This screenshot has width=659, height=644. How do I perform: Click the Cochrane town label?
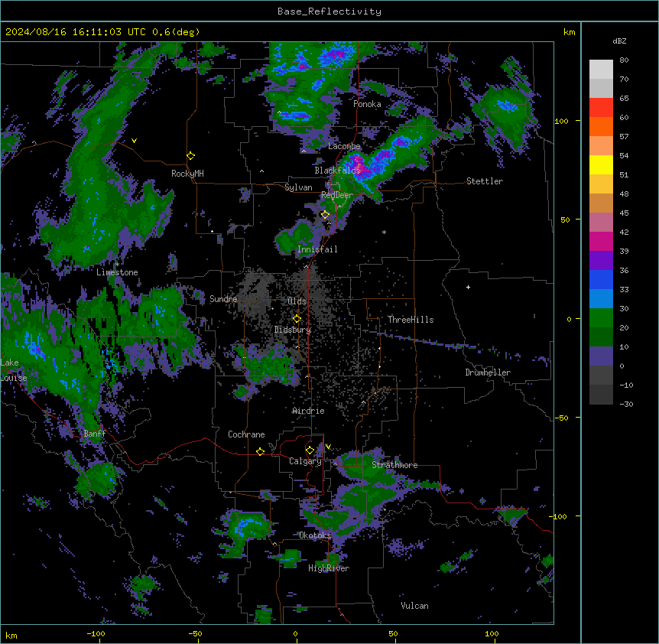pyautogui.click(x=246, y=434)
